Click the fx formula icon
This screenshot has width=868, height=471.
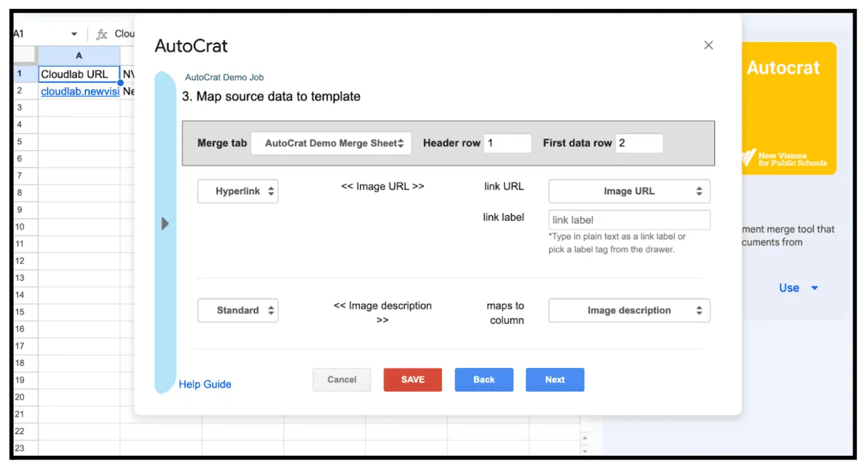[102, 35]
